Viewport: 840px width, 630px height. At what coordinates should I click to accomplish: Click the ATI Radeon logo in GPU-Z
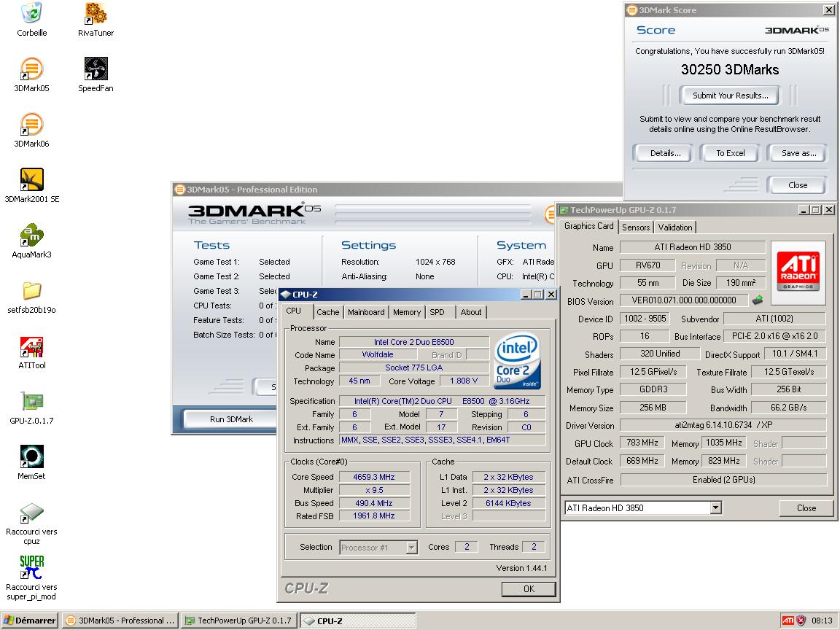[798, 272]
